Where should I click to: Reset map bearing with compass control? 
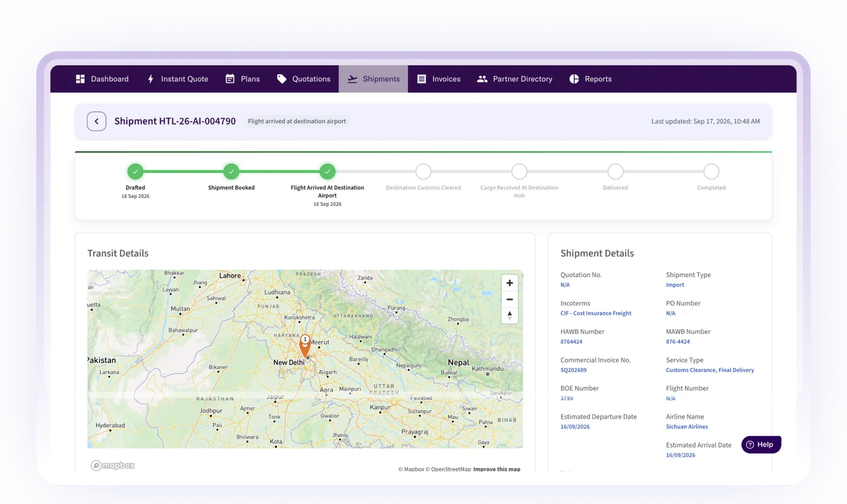click(x=509, y=315)
